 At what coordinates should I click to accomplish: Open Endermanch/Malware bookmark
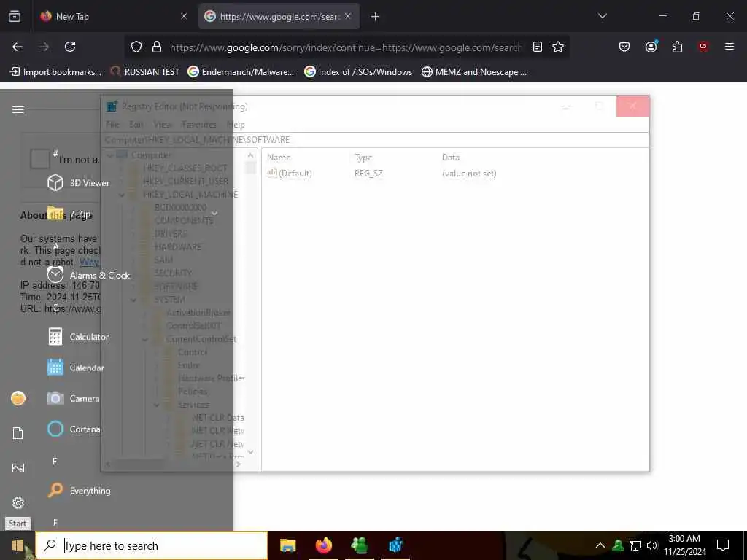(x=241, y=72)
